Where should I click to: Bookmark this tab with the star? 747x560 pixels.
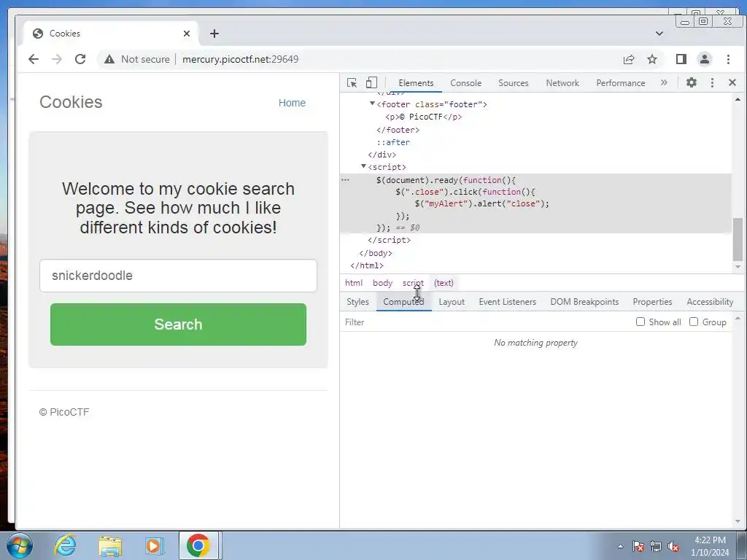pos(652,59)
